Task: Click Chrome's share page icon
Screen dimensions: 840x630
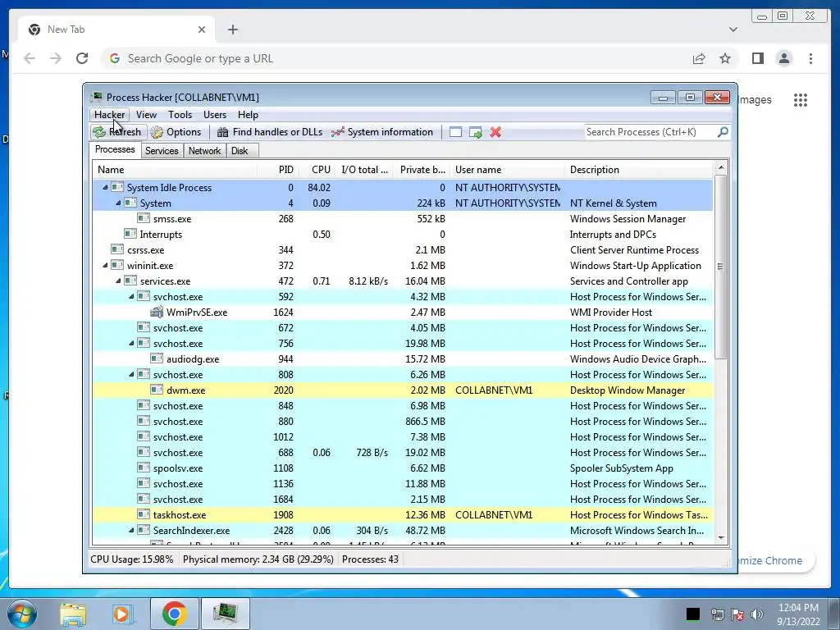Action: coord(699,58)
